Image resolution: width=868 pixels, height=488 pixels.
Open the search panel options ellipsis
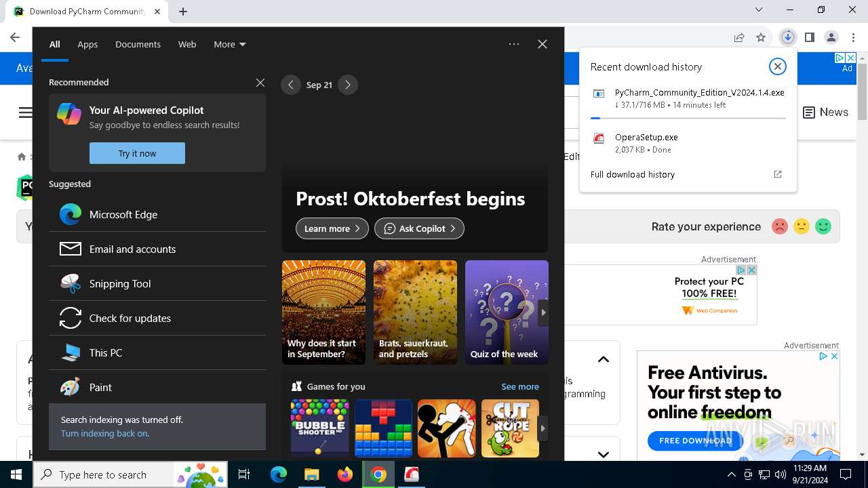(514, 44)
